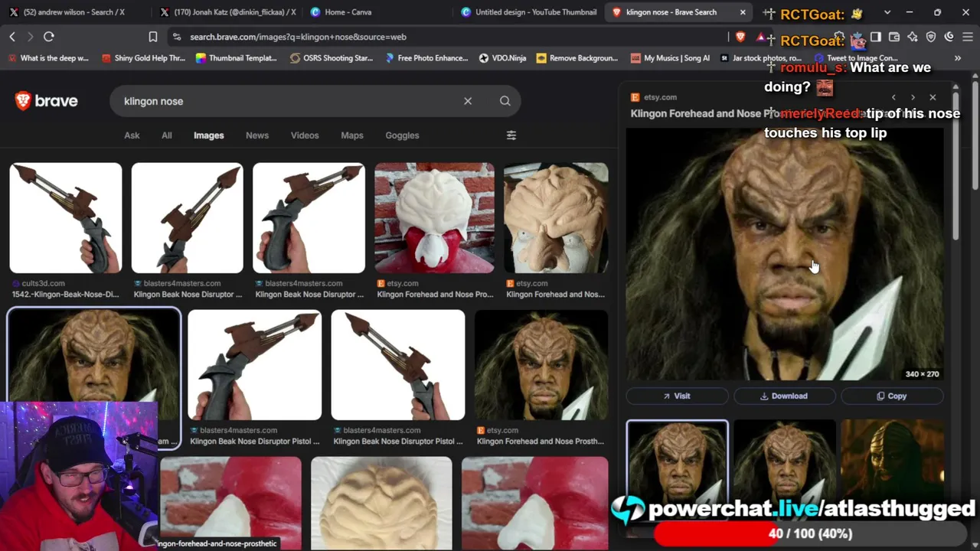Open the Brave Leo AI toolbar icon

click(x=913, y=37)
